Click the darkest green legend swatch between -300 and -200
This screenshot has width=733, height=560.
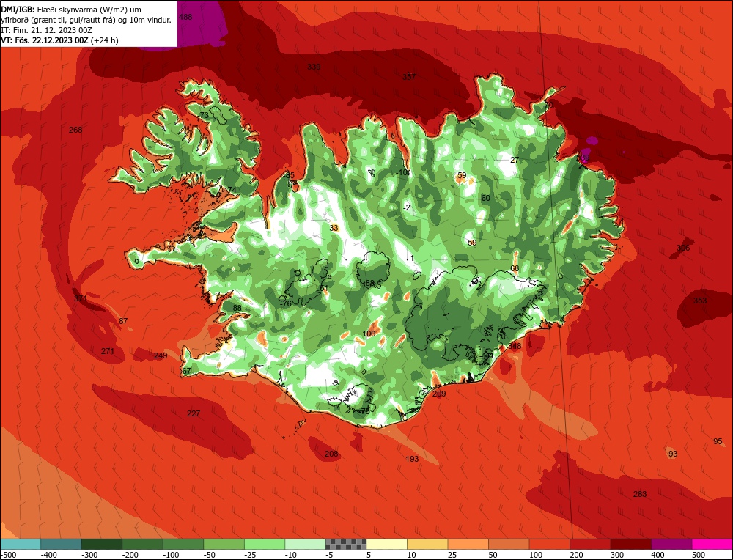102,544
